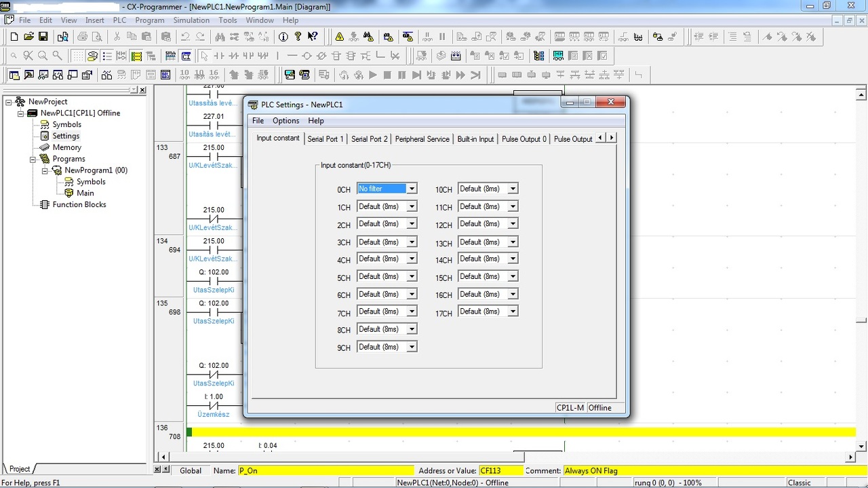This screenshot has width=868, height=488.
Task: Select the Selection Mode arrow tool
Action: (205, 56)
